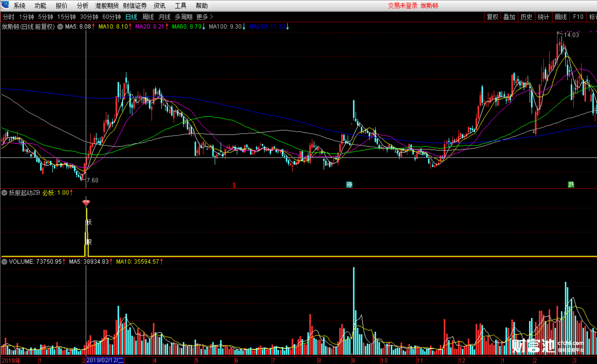Screen dimensions: 597x364
Task: Click month 12 marker on time axis
Action: pyautogui.click(x=462, y=360)
